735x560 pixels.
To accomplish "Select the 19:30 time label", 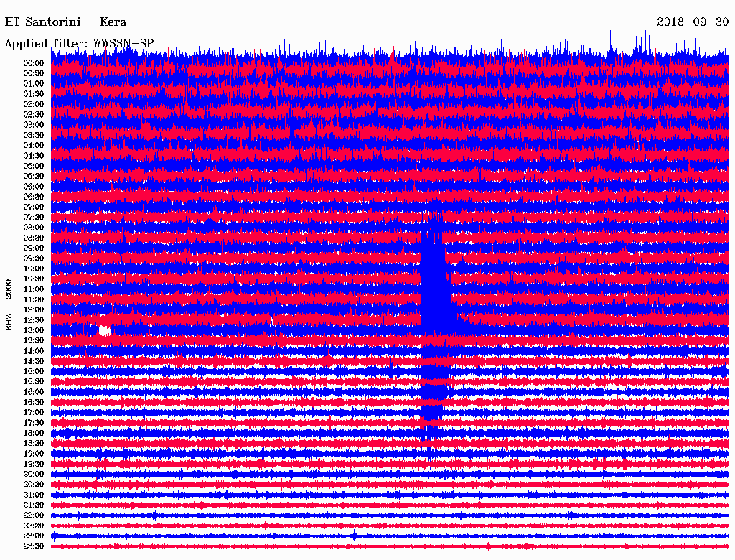I will (x=34, y=465).
